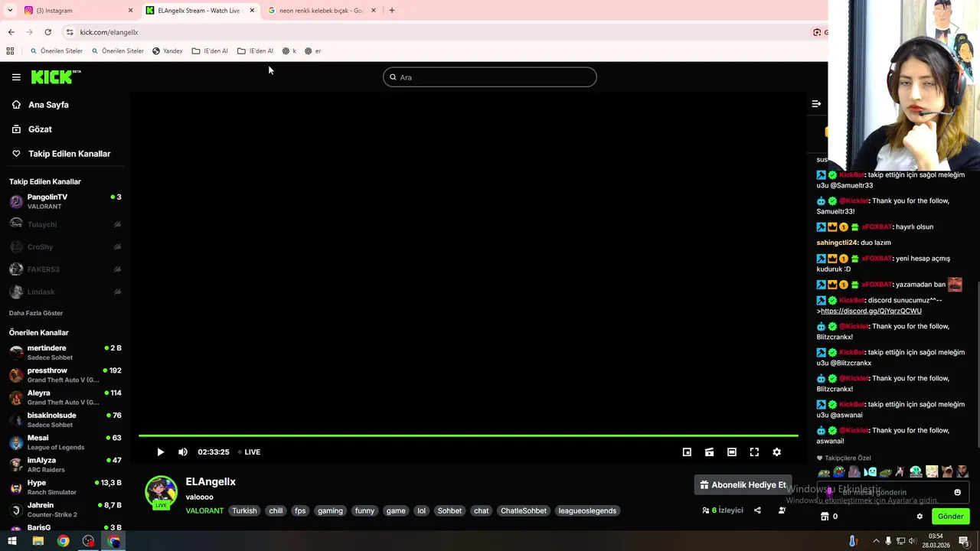Click the green stream progress bar
The width and height of the screenshot is (980, 551).
click(x=468, y=436)
